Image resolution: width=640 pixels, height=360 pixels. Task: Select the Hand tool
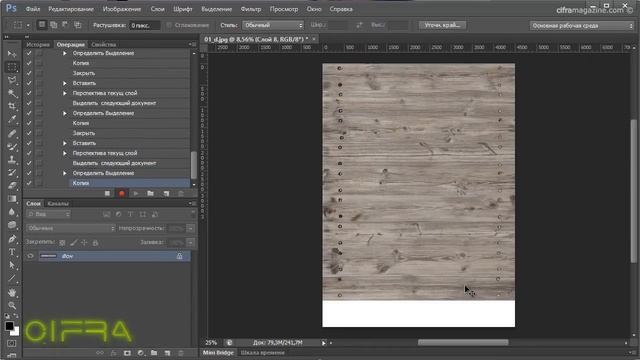(12, 292)
